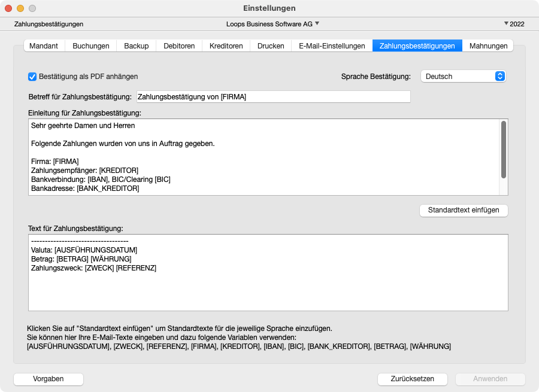Select the Mahnungen tab
Viewport: 539px width, 392px height.
[488, 46]
